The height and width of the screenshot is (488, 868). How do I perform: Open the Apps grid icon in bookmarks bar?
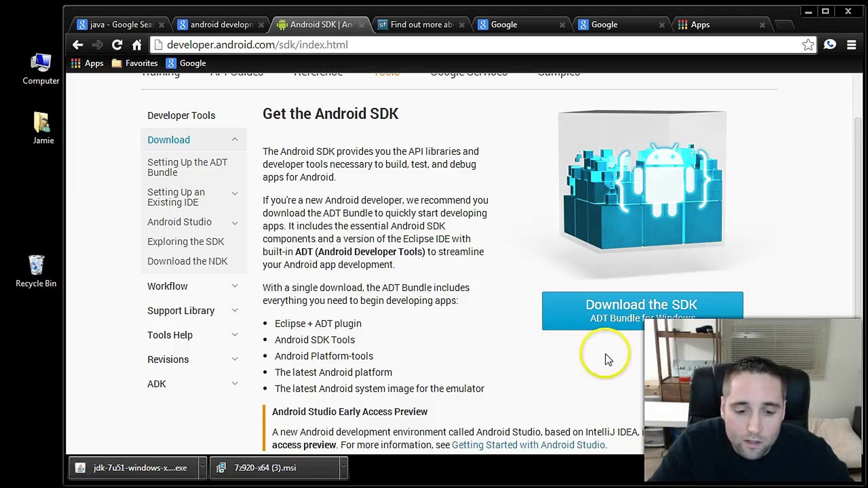87,63
